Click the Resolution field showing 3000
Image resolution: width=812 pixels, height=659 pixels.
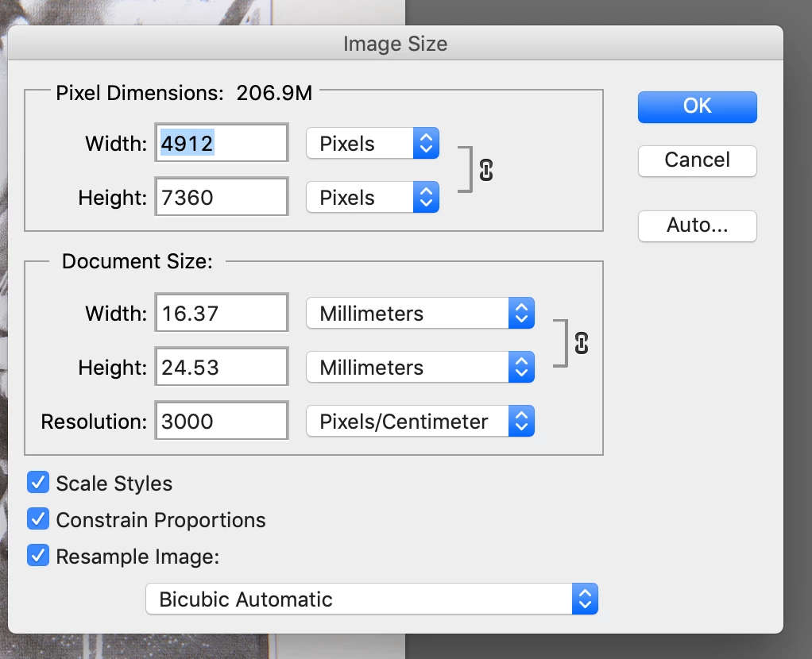point(221,422)
